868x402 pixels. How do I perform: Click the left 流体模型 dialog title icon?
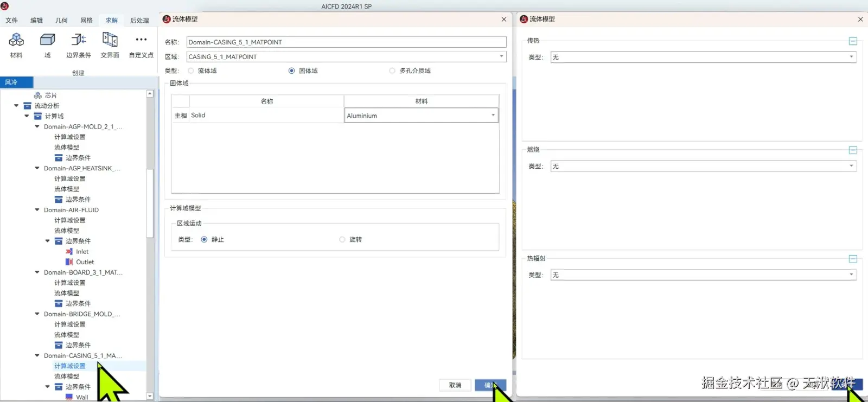167,19
